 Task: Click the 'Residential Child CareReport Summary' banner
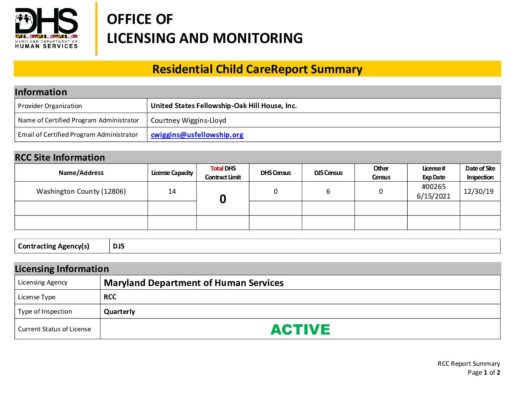coord(257,69)
